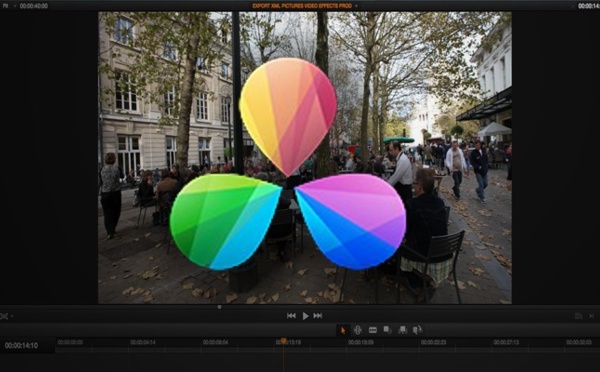Jump to the previous clip with skip-back
The image size is (600, 372).
click(291, 316)
